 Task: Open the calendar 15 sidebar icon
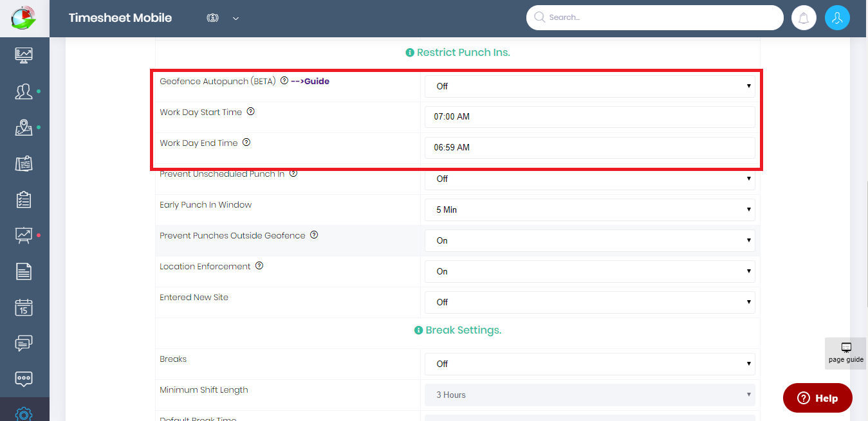click(x=24, y=307)
